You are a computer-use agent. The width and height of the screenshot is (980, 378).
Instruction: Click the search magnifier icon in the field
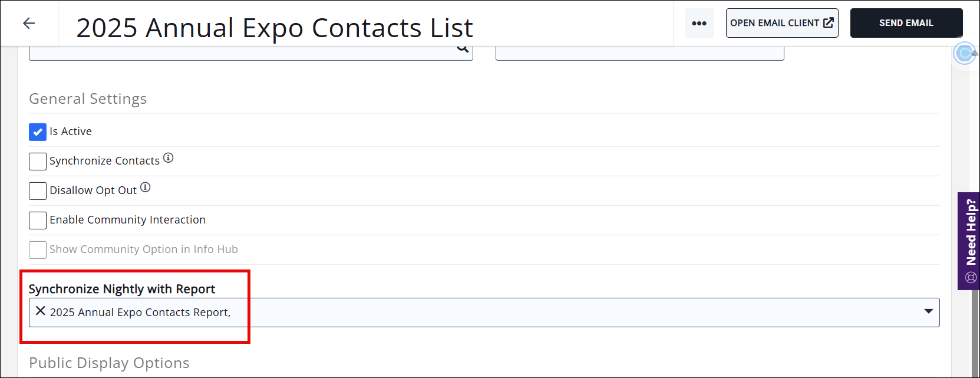pyautogui.click(x=462, y=47)
